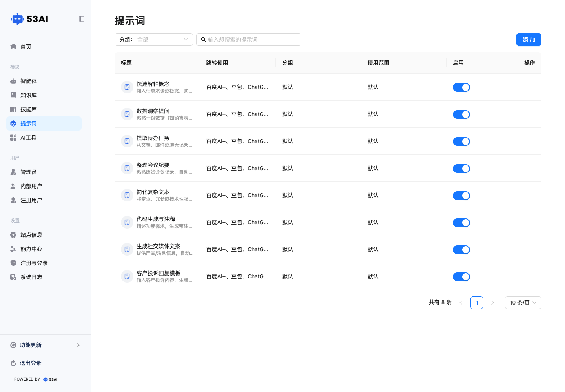Collapse the sidebar with the panel icon

(82, 19)
